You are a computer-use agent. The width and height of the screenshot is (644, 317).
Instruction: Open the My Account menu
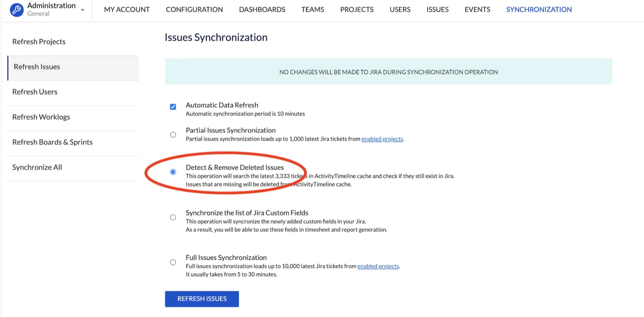(x=127, y=9)
